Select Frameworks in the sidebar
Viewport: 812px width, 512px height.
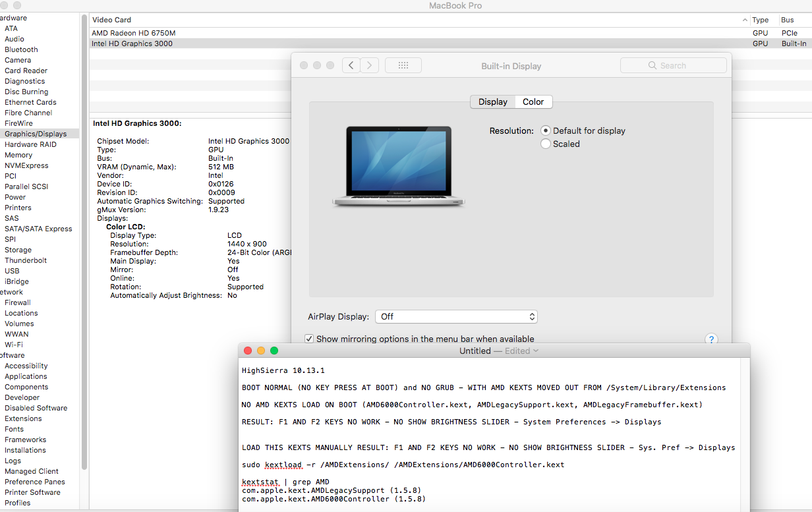click(x=25, y=440)
